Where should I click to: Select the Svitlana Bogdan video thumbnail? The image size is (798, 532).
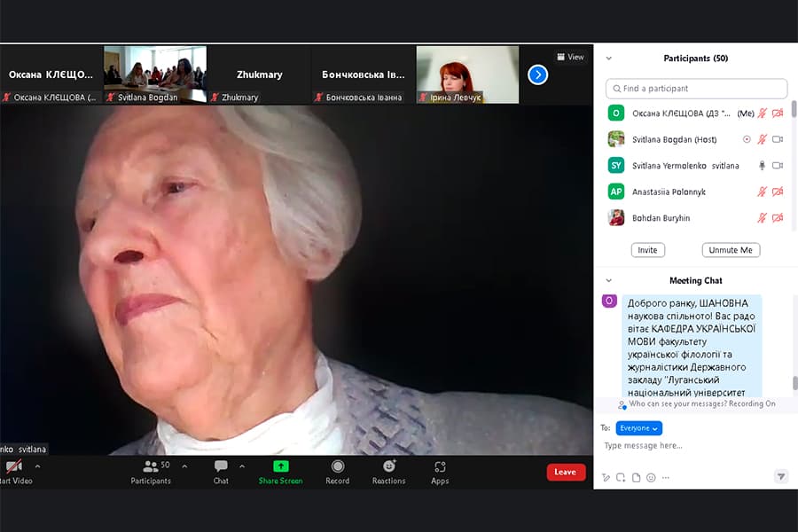coord(155,74)
